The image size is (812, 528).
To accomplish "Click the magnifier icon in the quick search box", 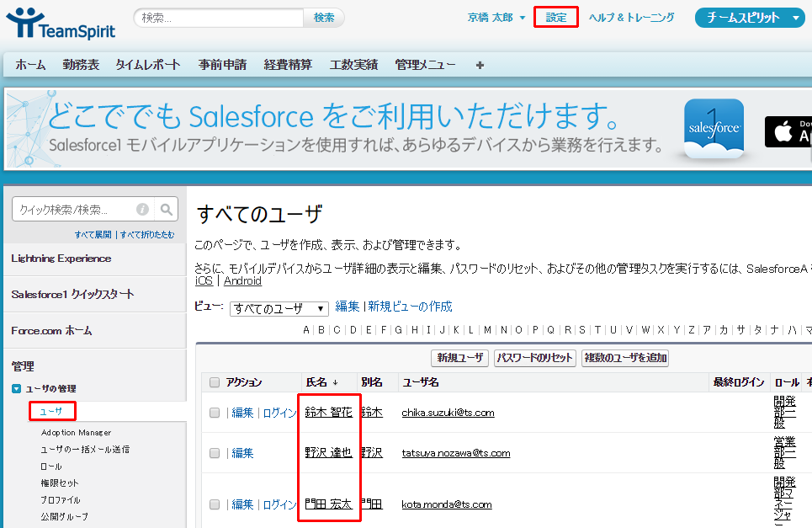I will [164, 209].
